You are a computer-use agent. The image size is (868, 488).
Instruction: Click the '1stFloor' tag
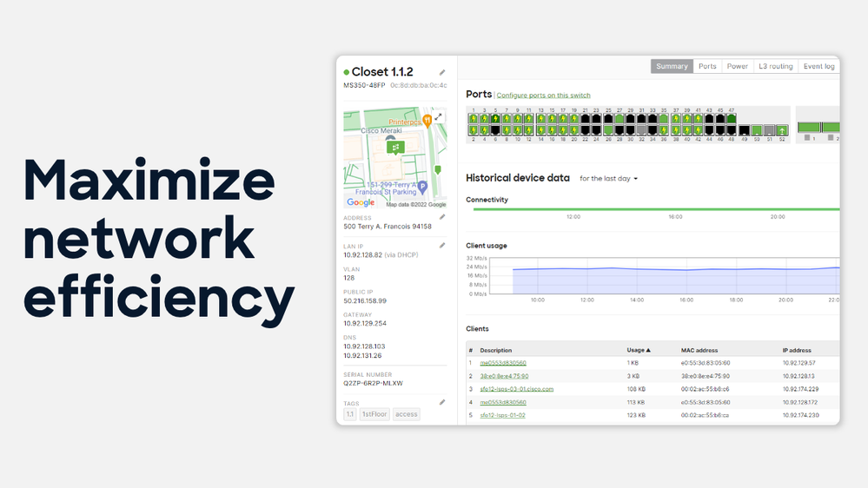click(x=374, y=414)
